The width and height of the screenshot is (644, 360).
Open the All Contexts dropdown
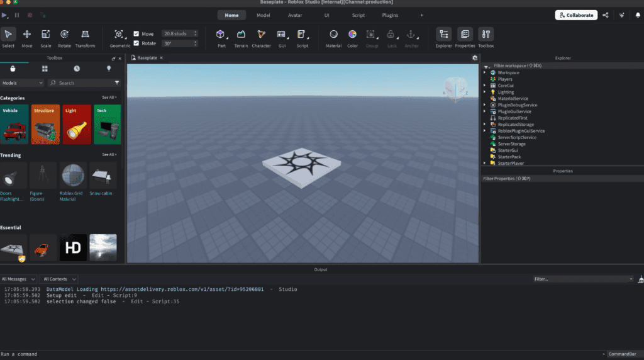60,279
